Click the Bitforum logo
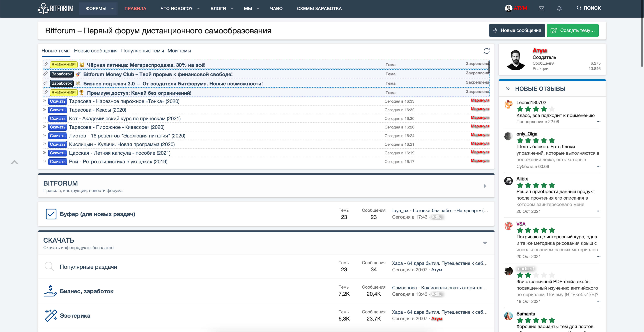The image size is (644, 332). 56,8
